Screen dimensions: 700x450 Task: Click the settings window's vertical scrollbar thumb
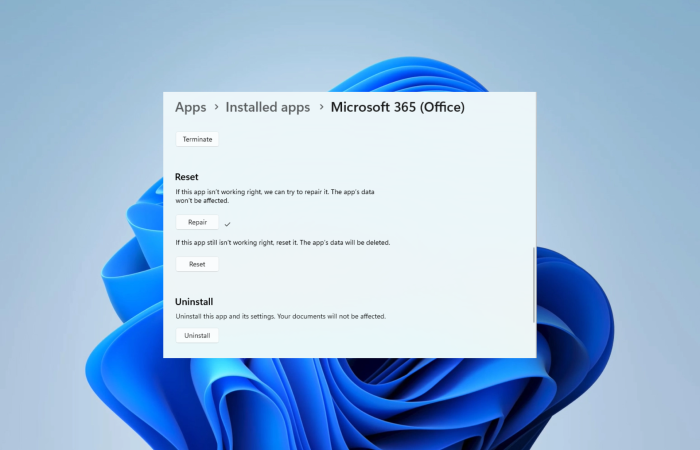[534, 285]
